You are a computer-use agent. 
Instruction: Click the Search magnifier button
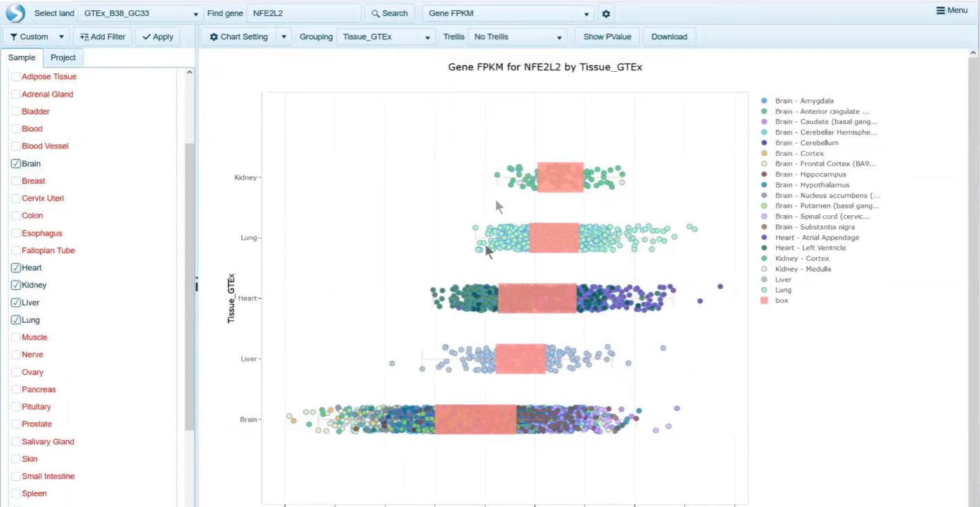click(389, 13)
